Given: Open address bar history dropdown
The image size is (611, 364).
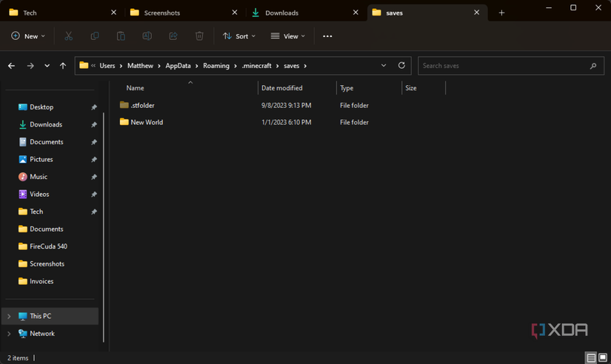Looking at the screenshot, I should click(384, 66).
